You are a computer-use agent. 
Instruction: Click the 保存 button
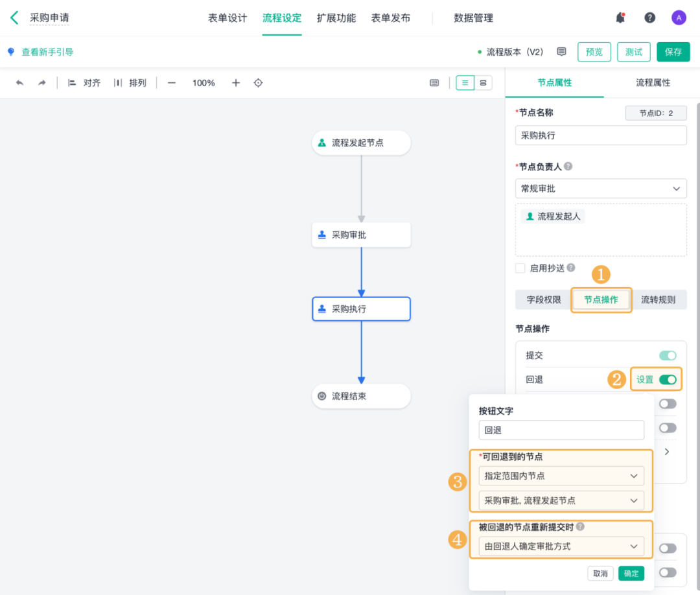[673, 52]
